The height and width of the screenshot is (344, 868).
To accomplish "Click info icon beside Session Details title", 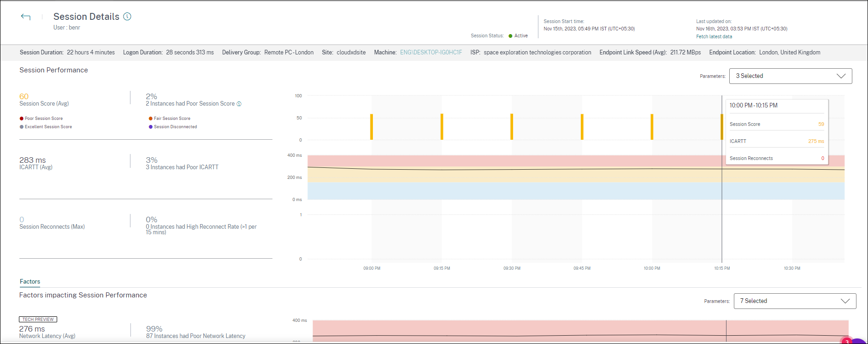I will pos(128,17).
